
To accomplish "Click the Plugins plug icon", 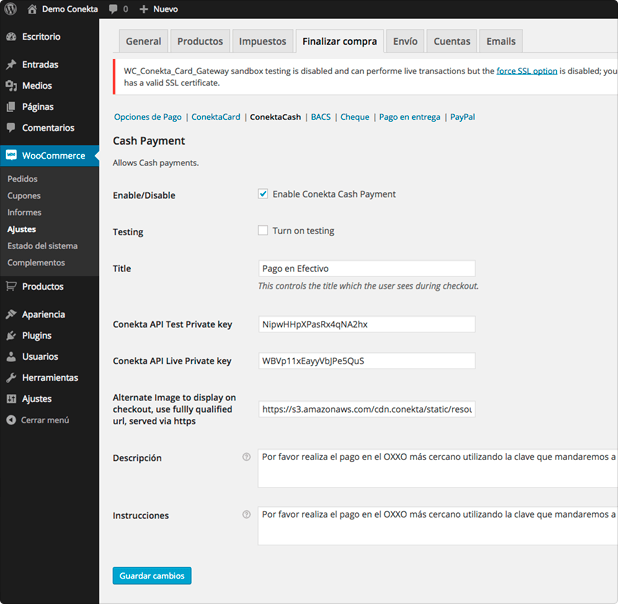I will click(x=11, y=336).
